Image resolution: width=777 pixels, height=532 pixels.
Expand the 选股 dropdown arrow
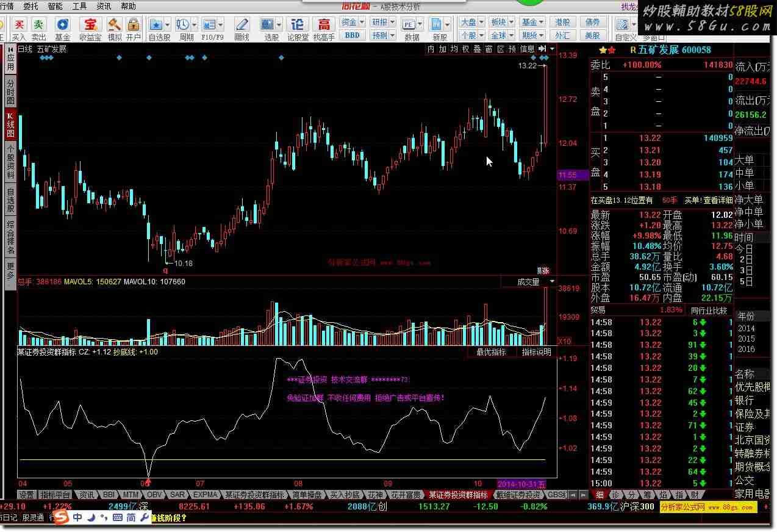279,24
